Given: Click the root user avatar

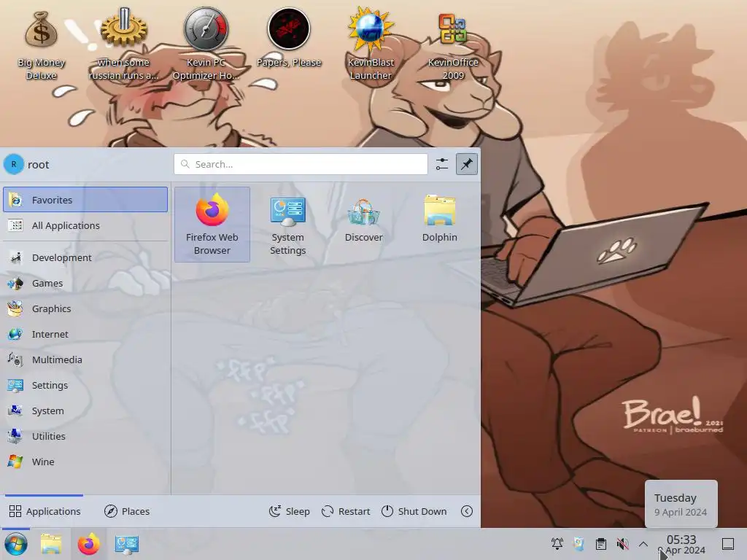Looking at the screenshot, I should [14, 164].
